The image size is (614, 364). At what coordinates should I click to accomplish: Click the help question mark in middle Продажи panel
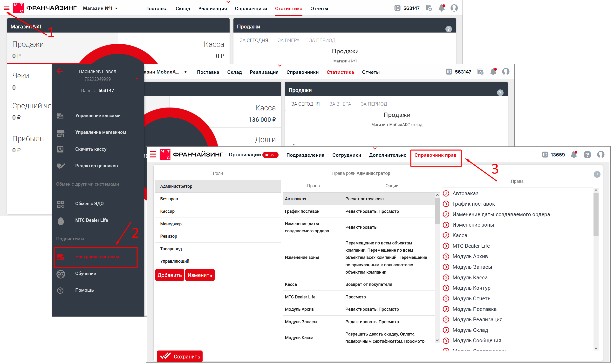[x=500, y=93]
